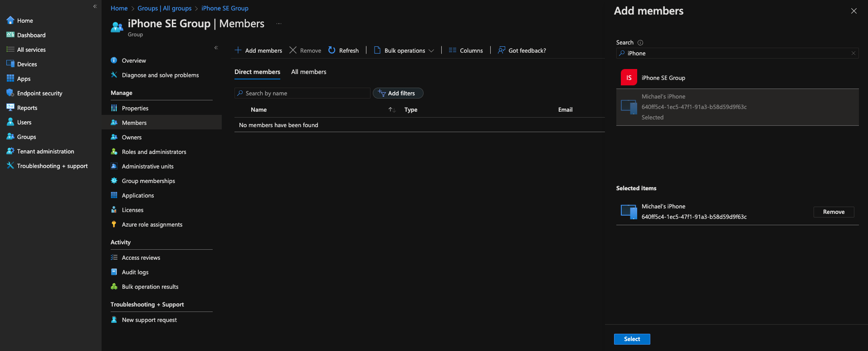The height and width of the screenshot is (351, 868).
Task: Click the Troubleshooting + support wrench icon
Action: coord(10,166)
